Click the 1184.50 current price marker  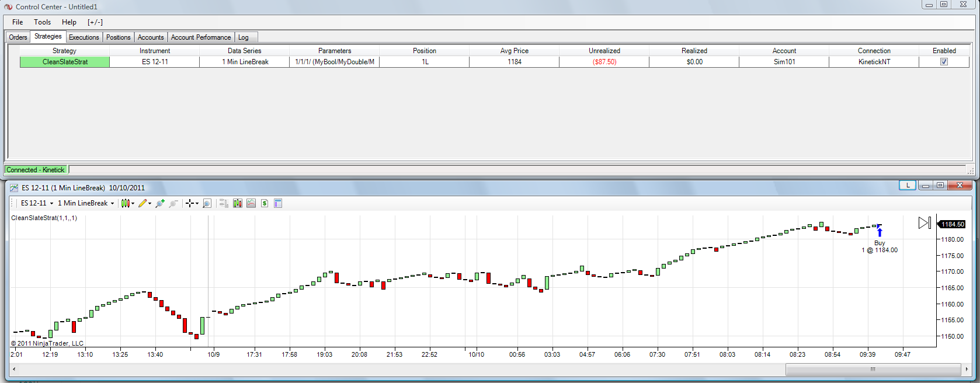tap(952, 224)
